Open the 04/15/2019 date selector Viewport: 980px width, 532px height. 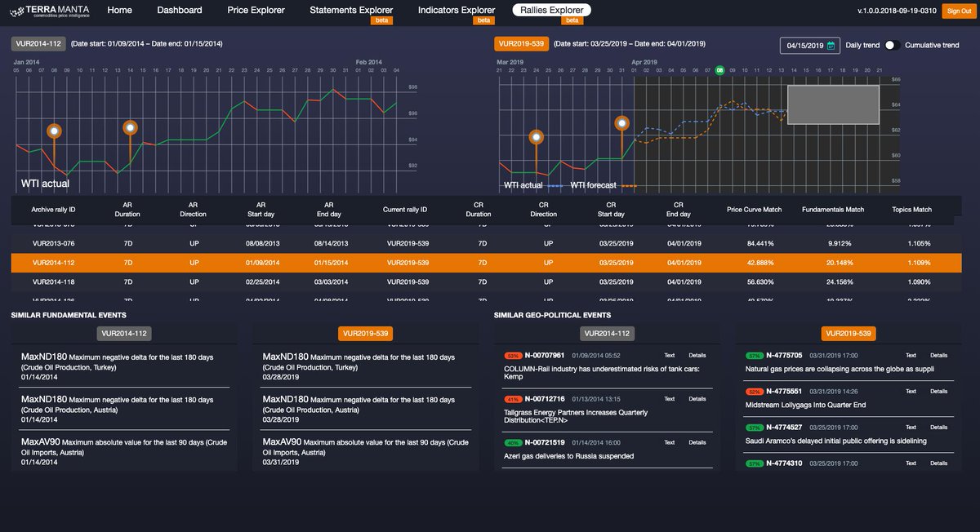(805, 45)
